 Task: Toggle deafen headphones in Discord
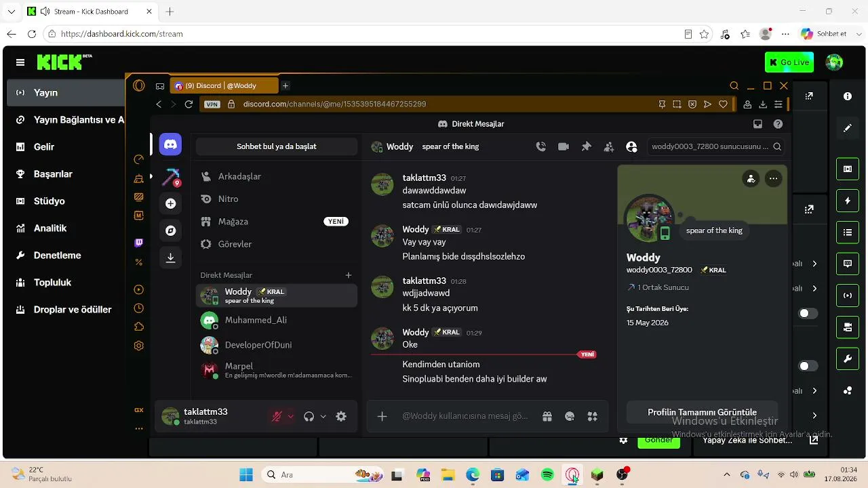coord(309,417)
